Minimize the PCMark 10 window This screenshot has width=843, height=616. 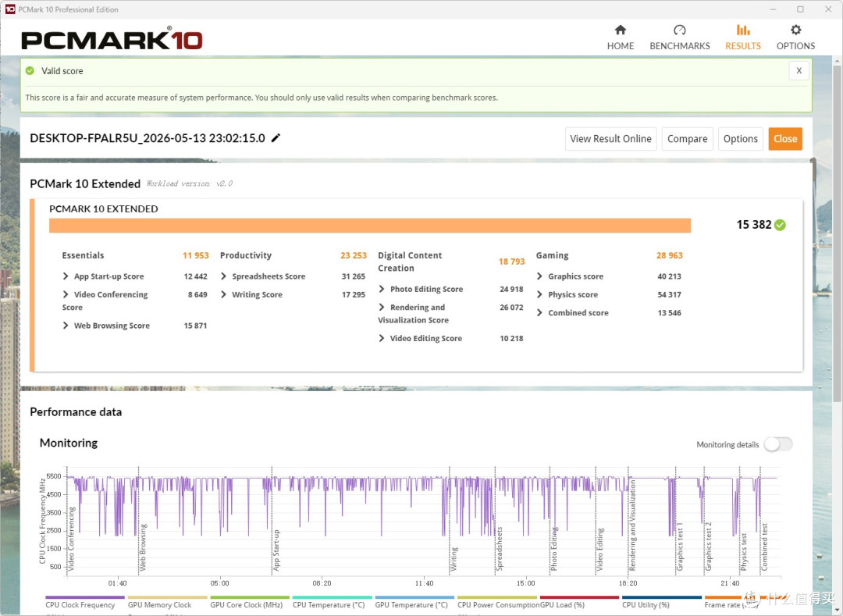pyautogui.click(x=773, y=9)
